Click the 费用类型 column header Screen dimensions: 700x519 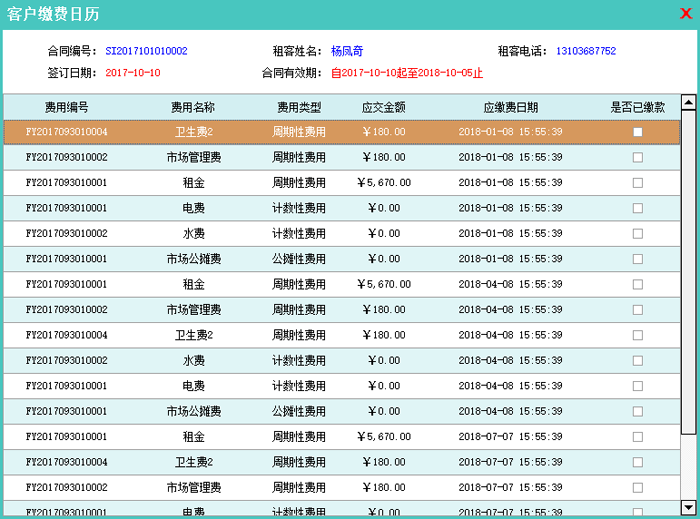pyautogui.click(x=299, y=107)
